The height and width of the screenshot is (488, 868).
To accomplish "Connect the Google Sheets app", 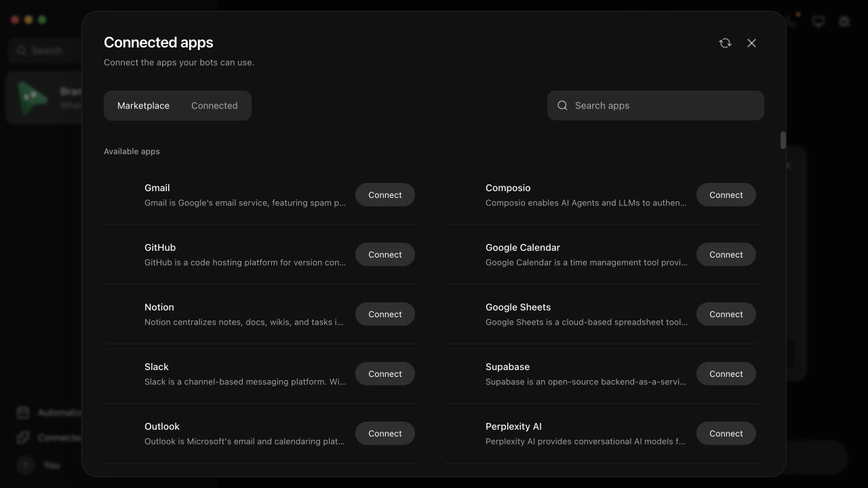I will 726,314.
